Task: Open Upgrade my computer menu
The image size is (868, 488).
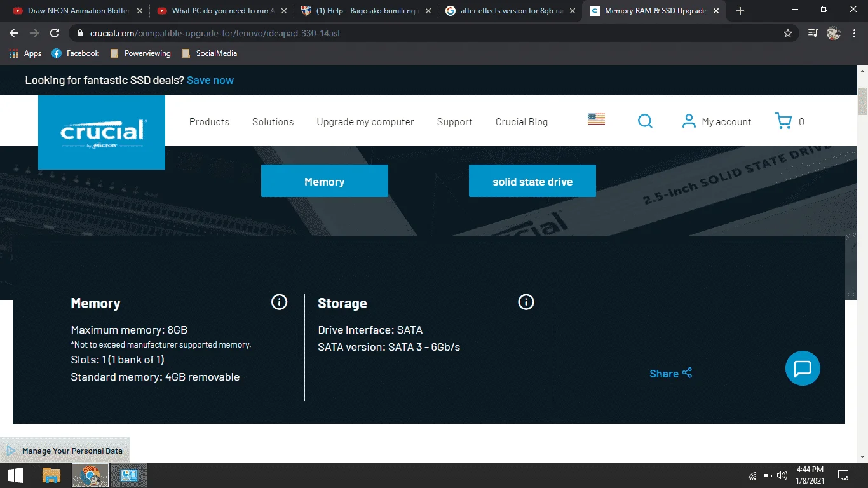Action: coord(365,121)
